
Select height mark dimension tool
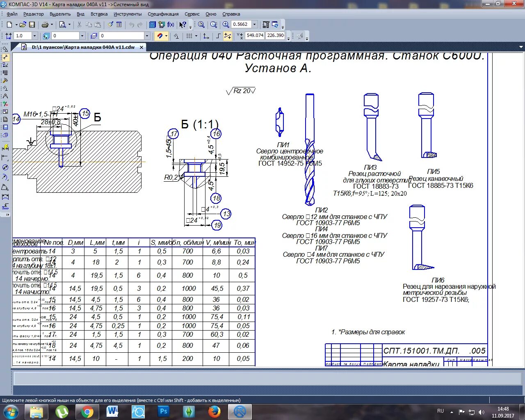point(5,206)
